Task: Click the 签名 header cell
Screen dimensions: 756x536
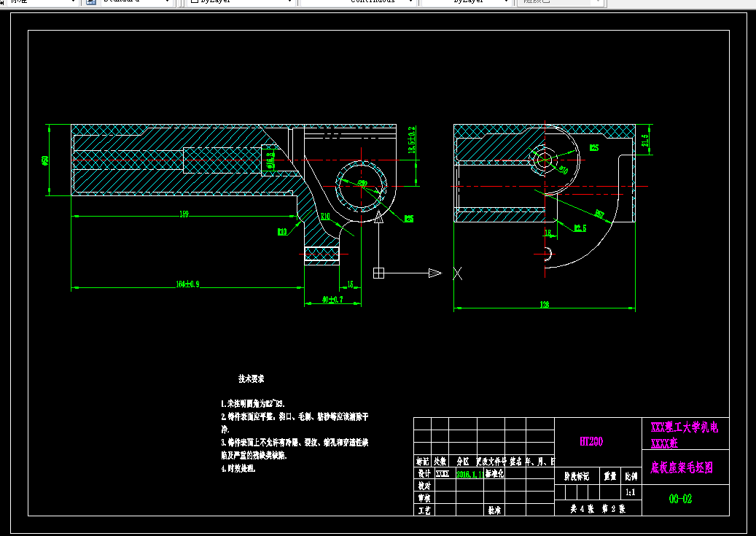Action: coord(515,462)
